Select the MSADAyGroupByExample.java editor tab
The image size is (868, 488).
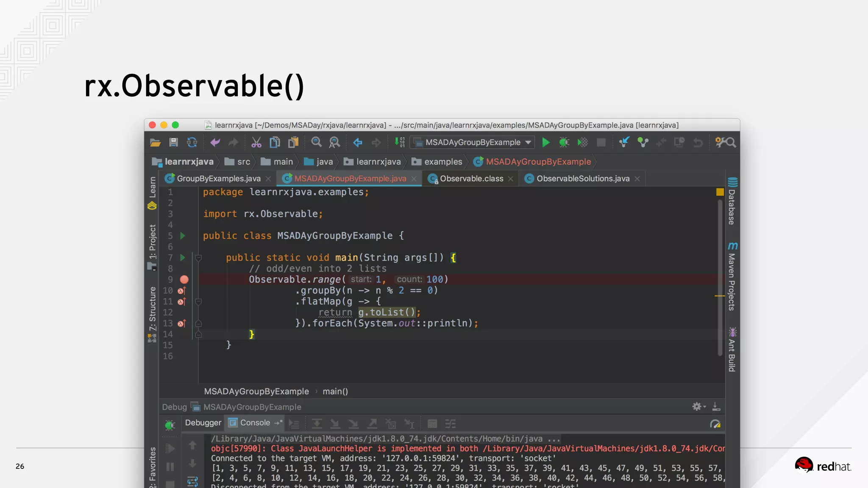pyautogui.click(x=350, y=179)
